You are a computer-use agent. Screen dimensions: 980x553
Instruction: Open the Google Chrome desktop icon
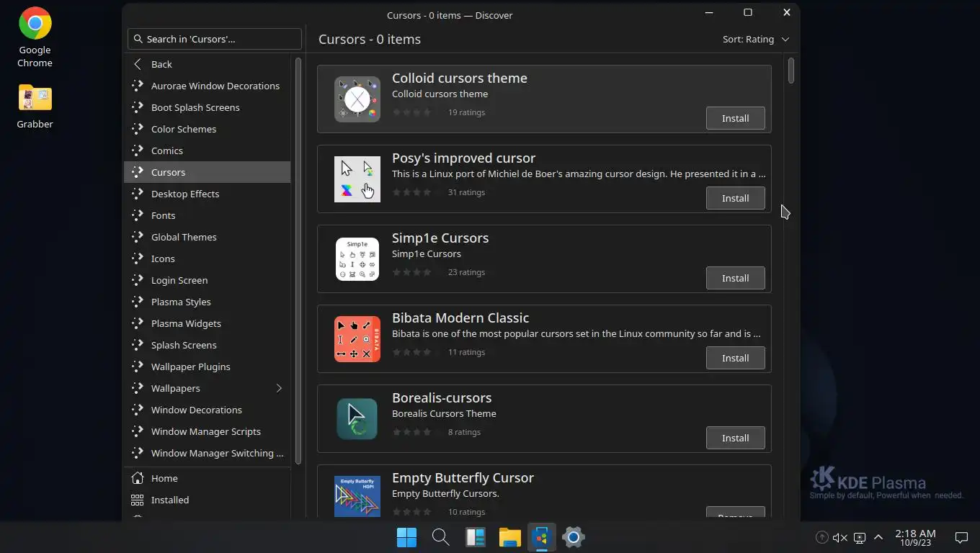click(x=35, y=37)
